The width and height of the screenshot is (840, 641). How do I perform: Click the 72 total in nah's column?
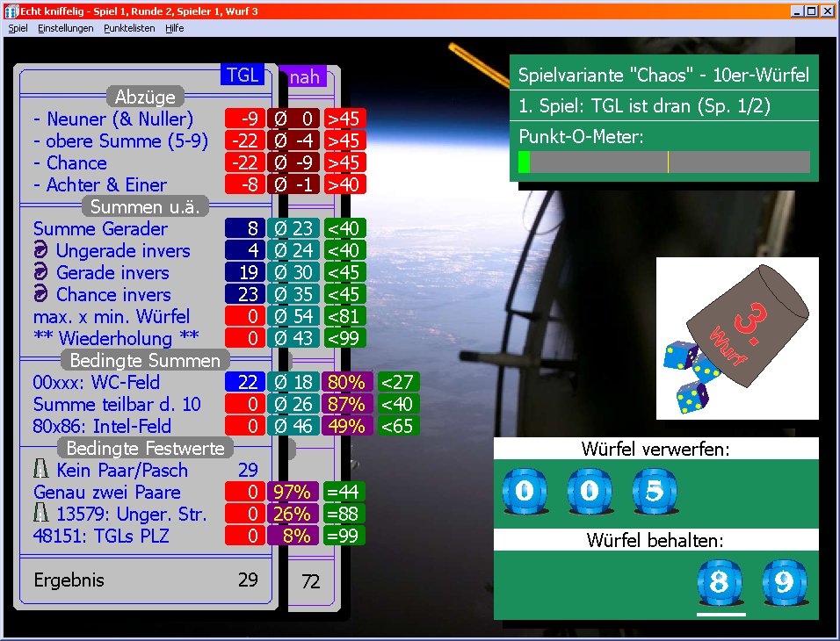coord(311,581)
